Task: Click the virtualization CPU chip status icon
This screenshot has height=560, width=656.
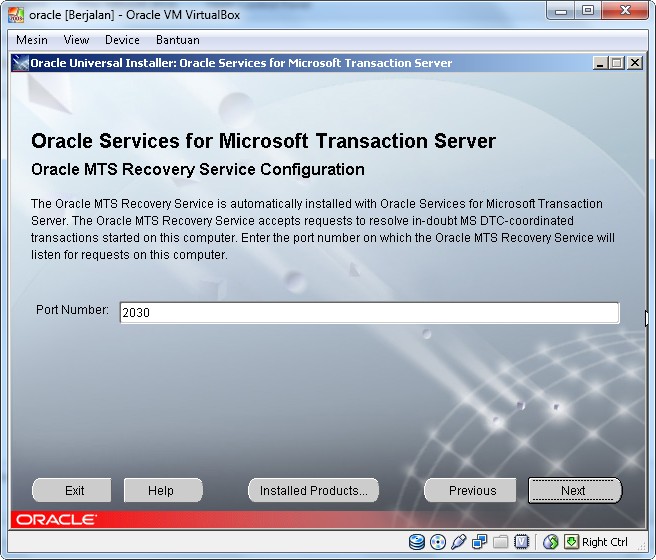Action: coord(522,542)
